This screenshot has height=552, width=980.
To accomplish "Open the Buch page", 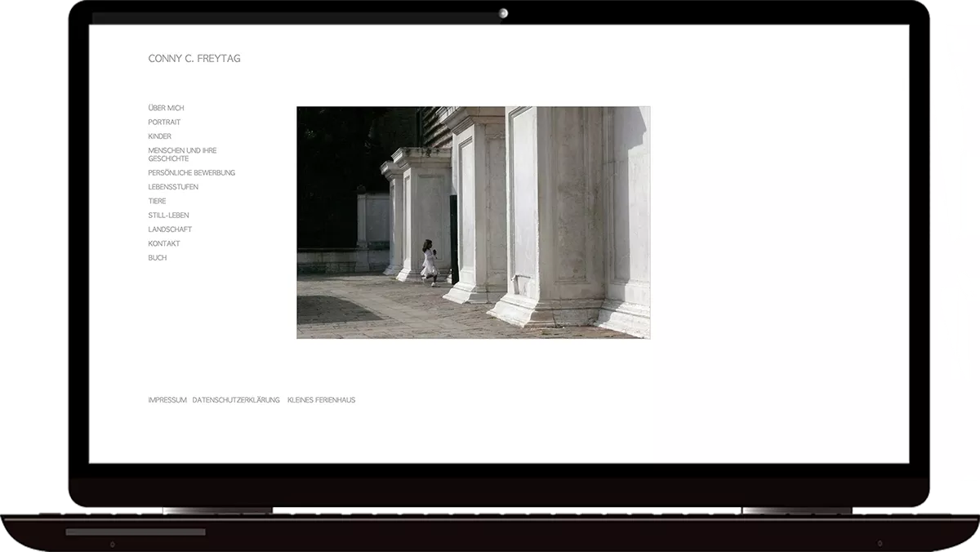I will pos(157,258).
